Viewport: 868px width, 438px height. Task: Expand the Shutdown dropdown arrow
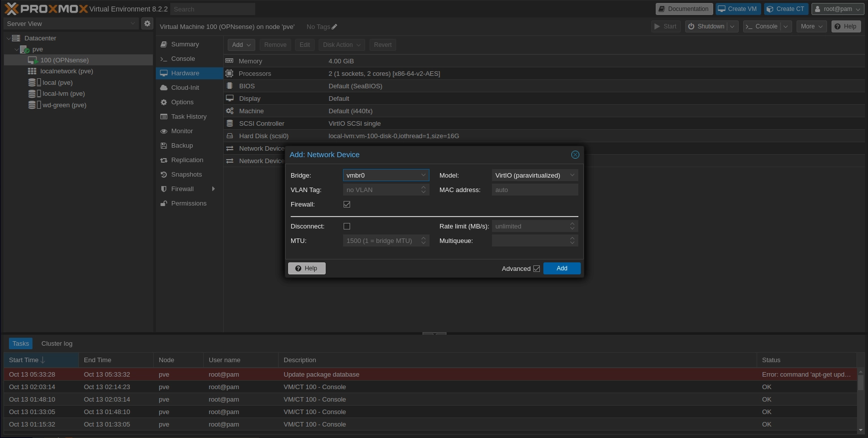click(733, 26)
